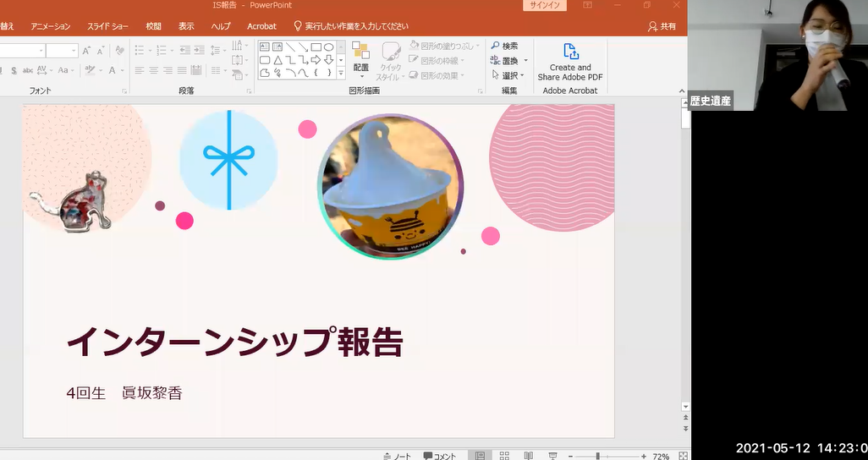
Task: Click the 共有 (Share) button
Action: [x=662, y=26]
